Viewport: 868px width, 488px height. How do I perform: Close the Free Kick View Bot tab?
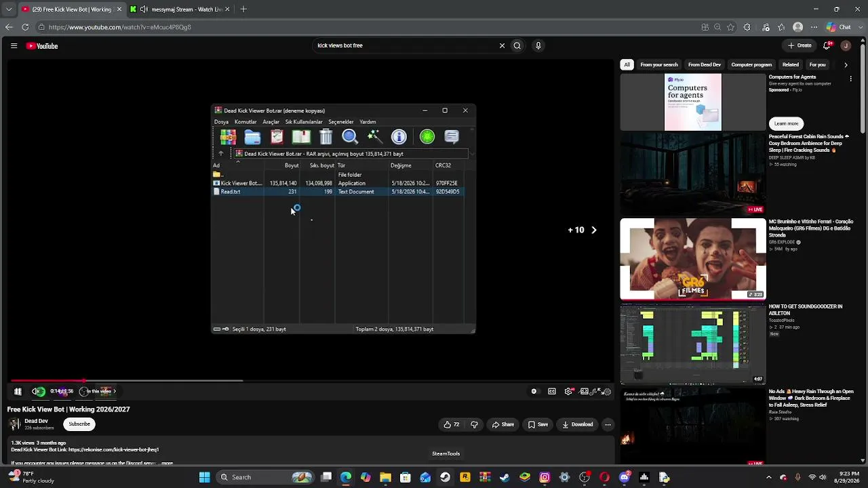tap(119, 9)
